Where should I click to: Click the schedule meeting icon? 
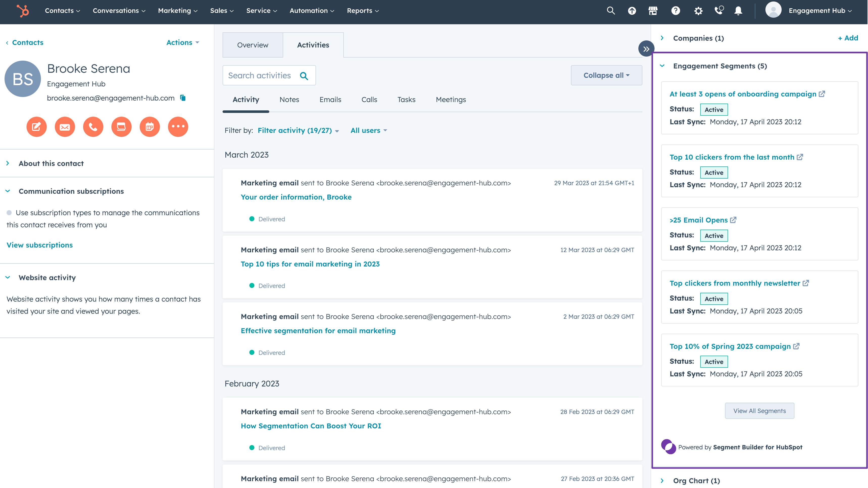149,126
